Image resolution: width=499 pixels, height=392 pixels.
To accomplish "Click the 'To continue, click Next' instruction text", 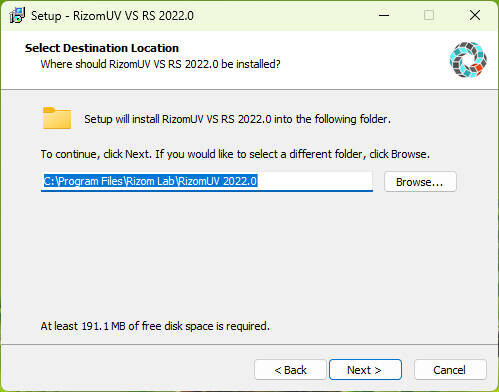I will click(x=235, y=154).
